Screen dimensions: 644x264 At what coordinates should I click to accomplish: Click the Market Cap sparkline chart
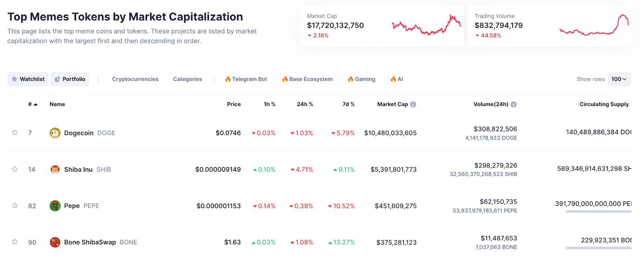(x=426, y=25)
